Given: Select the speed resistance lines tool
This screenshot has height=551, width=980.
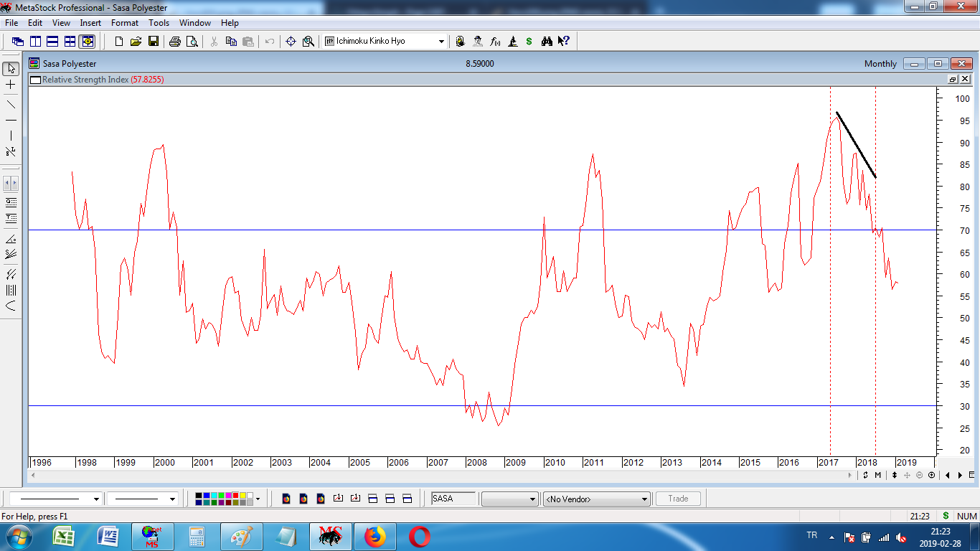Looking at the screenshot, I should click(x=11, y=254).
